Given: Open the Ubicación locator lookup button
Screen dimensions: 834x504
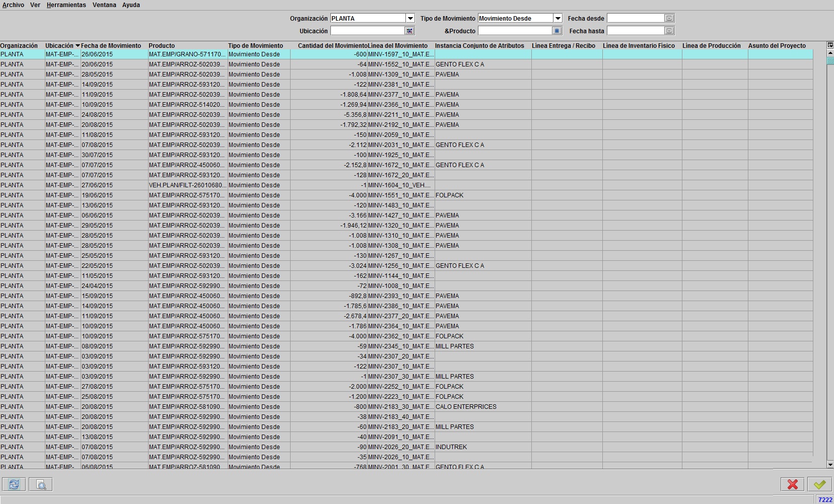Looking at the screenshot, I should point(409,31).
